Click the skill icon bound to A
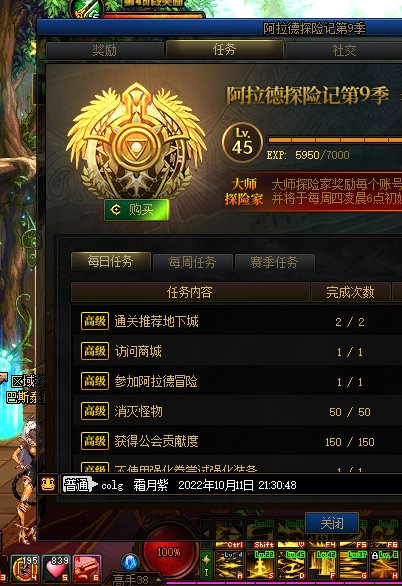402x586 pixels. point(229,565)
